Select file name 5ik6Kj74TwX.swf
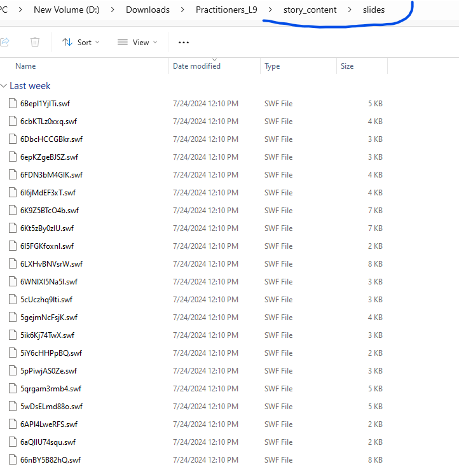This screenshot has width=459, height=476. (47, 335)
